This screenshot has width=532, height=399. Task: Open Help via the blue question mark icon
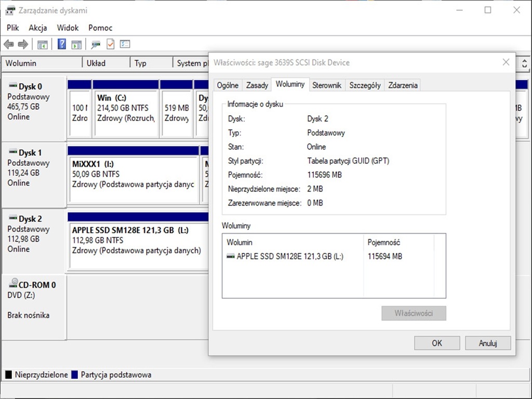62,45
